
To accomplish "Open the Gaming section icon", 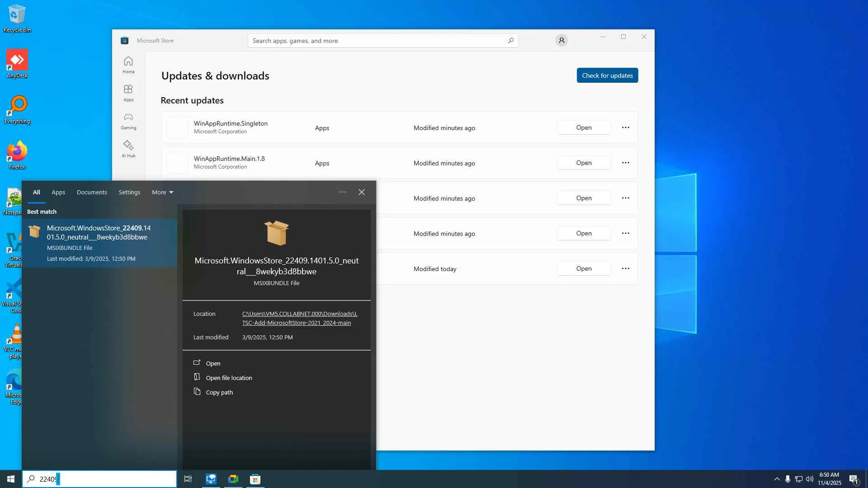I will click(x=128, y=121).
